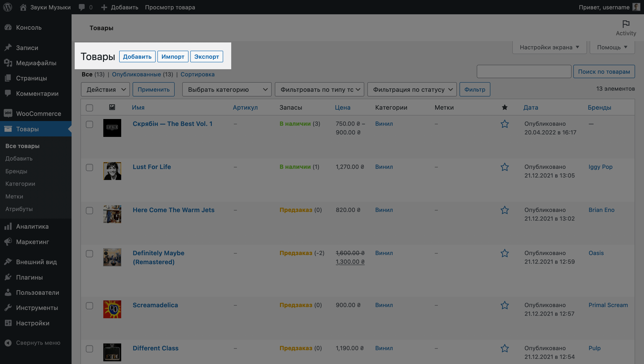Click the Добавить button next to Товары heading
The height and width of the screenshot is (364, 644).
137,56
